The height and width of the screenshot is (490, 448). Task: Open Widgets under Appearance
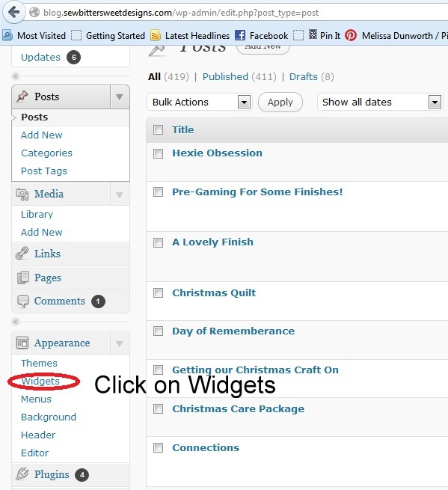pos(40,381)
